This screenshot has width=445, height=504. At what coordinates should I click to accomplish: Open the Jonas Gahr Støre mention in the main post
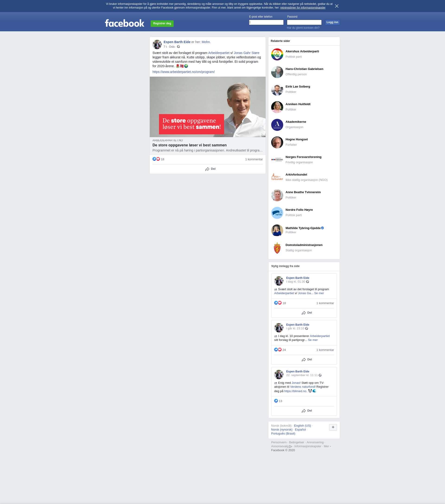246,53
